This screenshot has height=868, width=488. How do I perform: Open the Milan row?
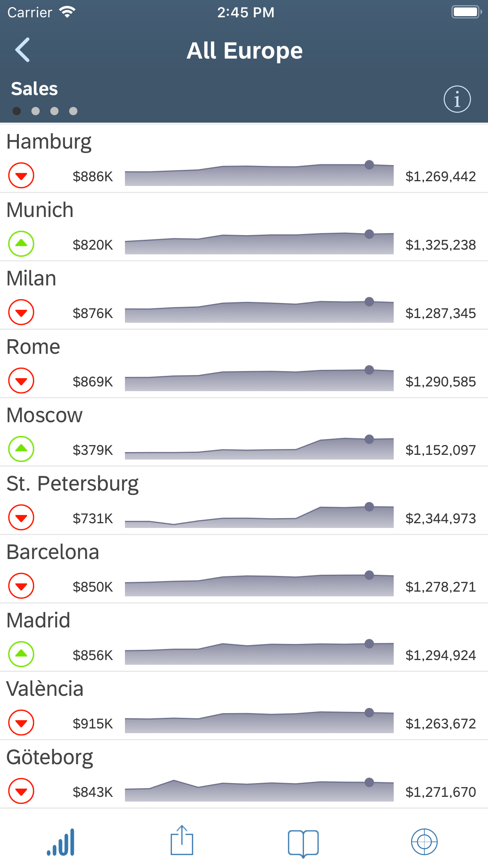click(244, 295)
